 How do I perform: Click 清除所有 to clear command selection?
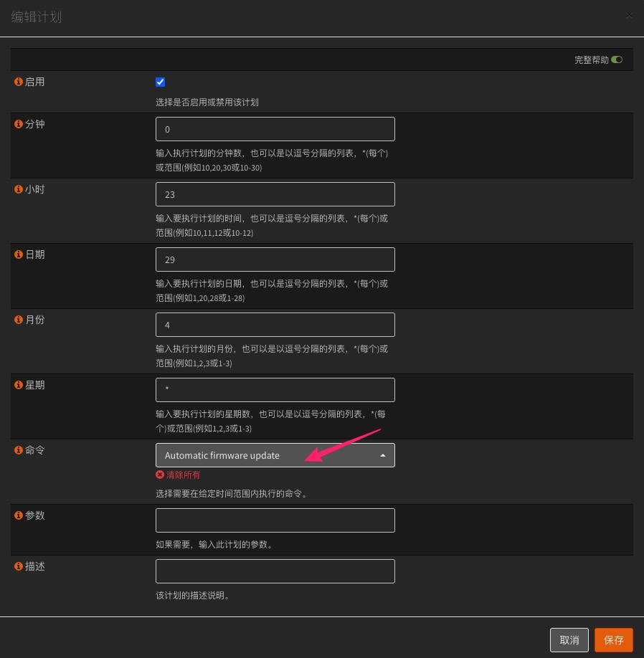[182, 475]
